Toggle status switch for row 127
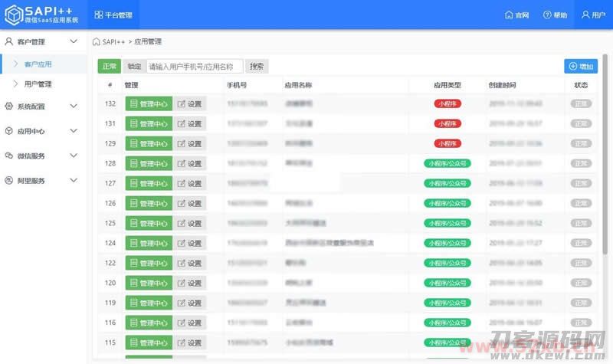The width and height of the screenshot is (613, 364). point(581,183)
